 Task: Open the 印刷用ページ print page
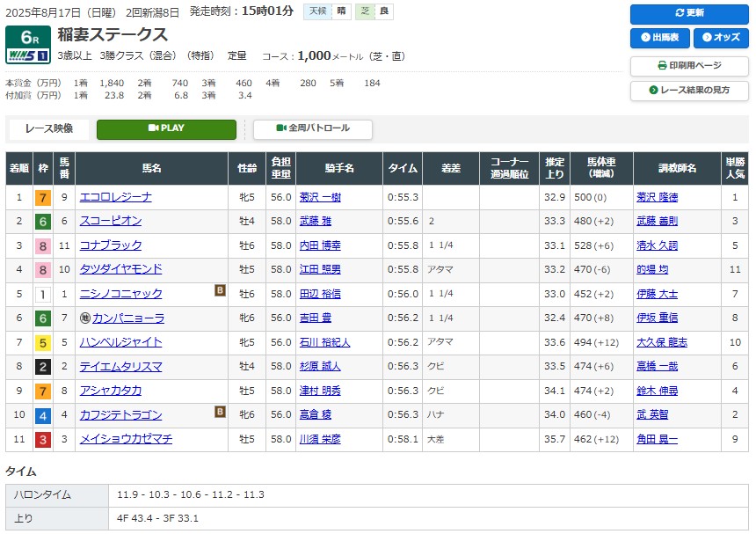pyautogui.click(x=688, y=66)
